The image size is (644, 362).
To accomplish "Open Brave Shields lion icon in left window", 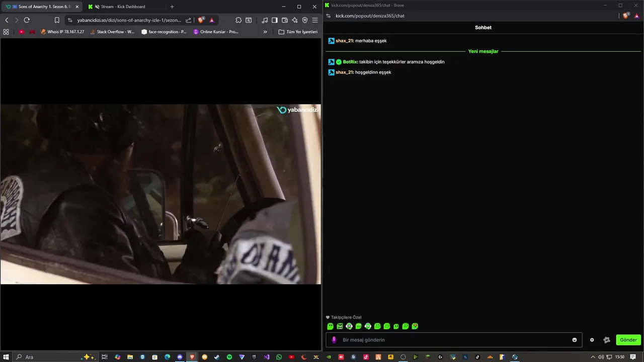I will [201, 20].
